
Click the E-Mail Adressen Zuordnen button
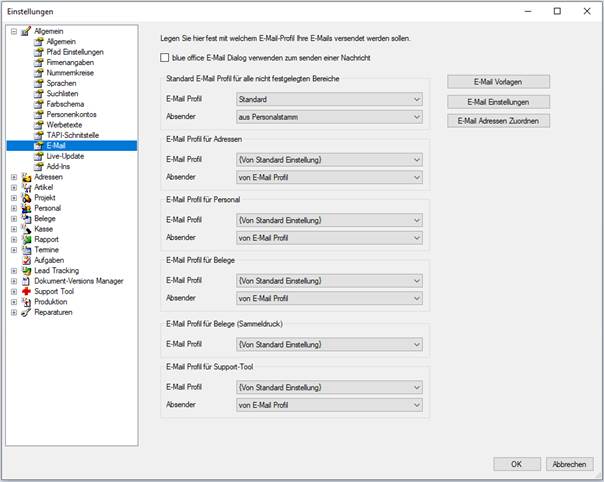[498, 121]
